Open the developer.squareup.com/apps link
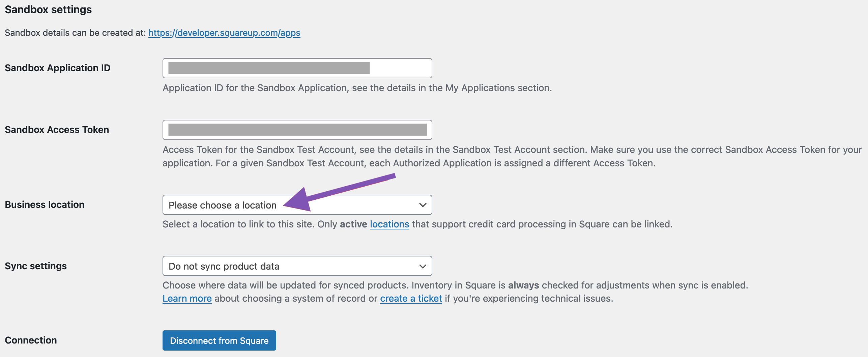The image size is (868, 357). (x=224, y=33)
